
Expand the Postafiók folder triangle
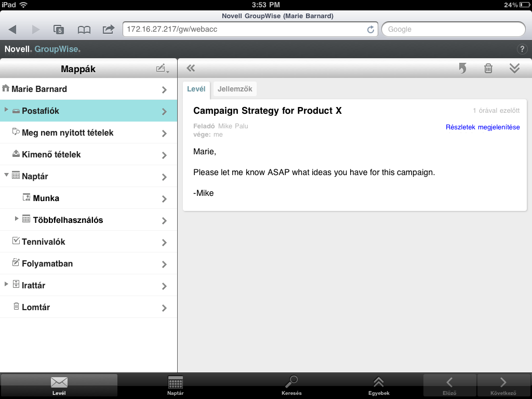tap(6, 110)
